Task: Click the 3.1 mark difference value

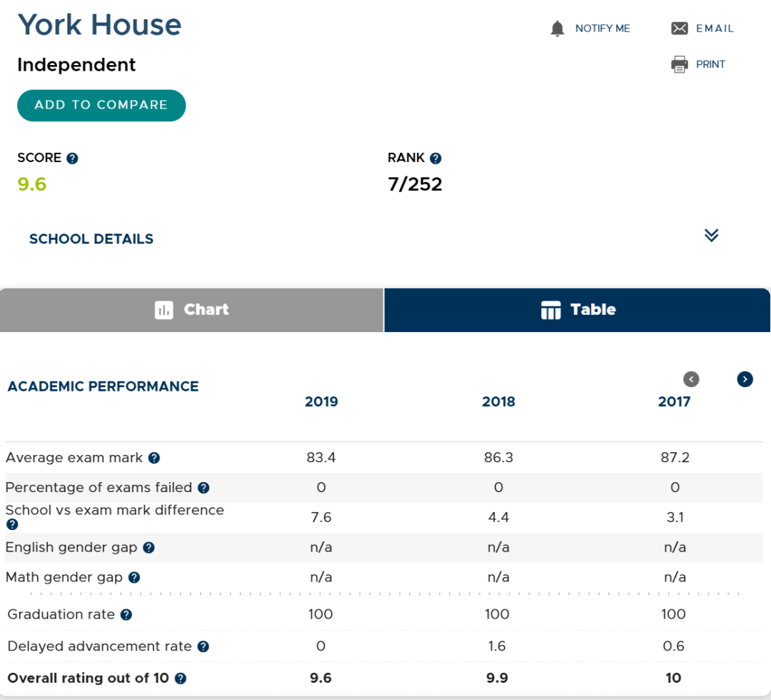Action: (675, 517)
